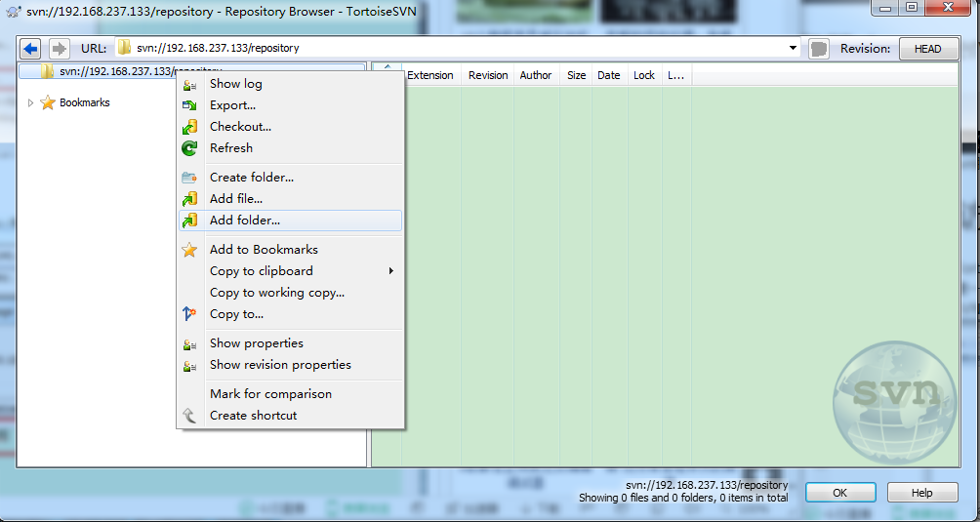Click the HEAD revision button

[x=928, y=49]
